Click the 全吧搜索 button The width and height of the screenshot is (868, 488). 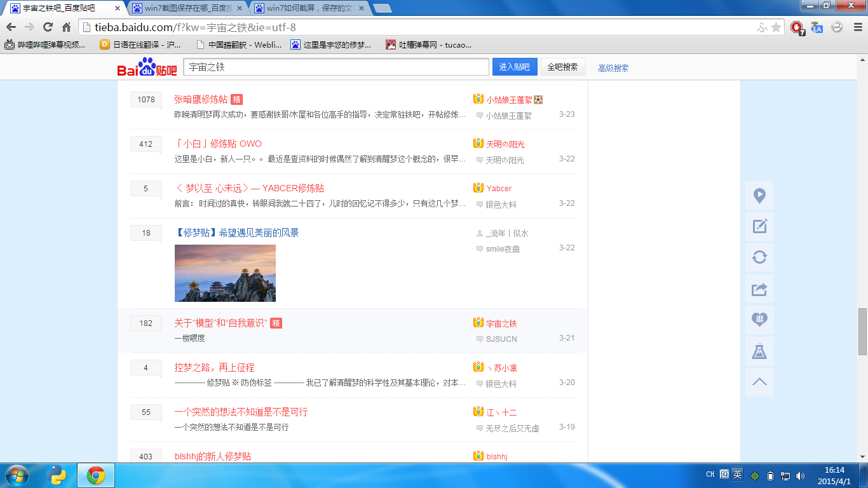[x=563, y=67]
